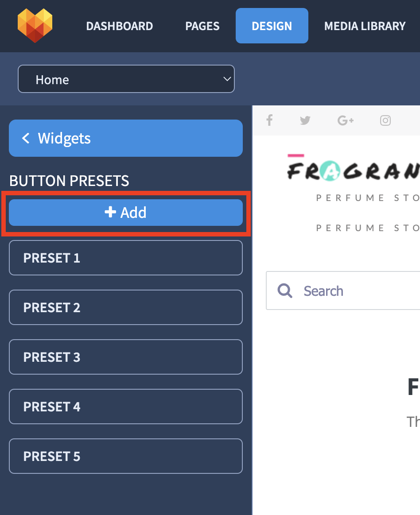Image resolution: width=420 pixels, height=515 pixels.
Task: Click into the Search input field
Action: [343, 290]
